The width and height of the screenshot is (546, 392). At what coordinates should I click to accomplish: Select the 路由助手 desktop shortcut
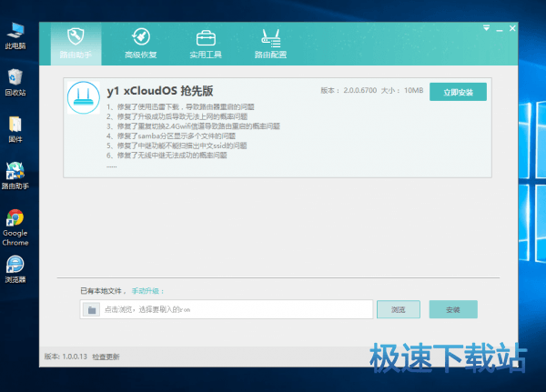pos(15,176)
